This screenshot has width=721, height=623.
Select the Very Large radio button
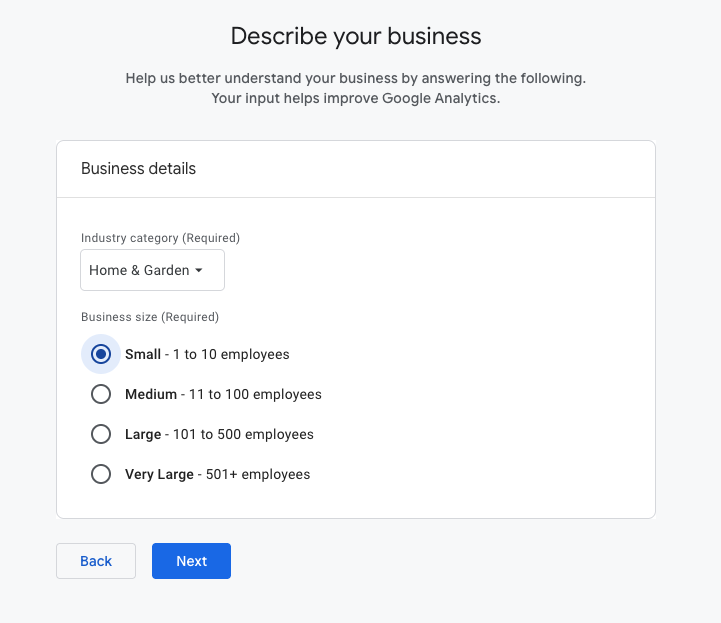click(x=101, y=474)
